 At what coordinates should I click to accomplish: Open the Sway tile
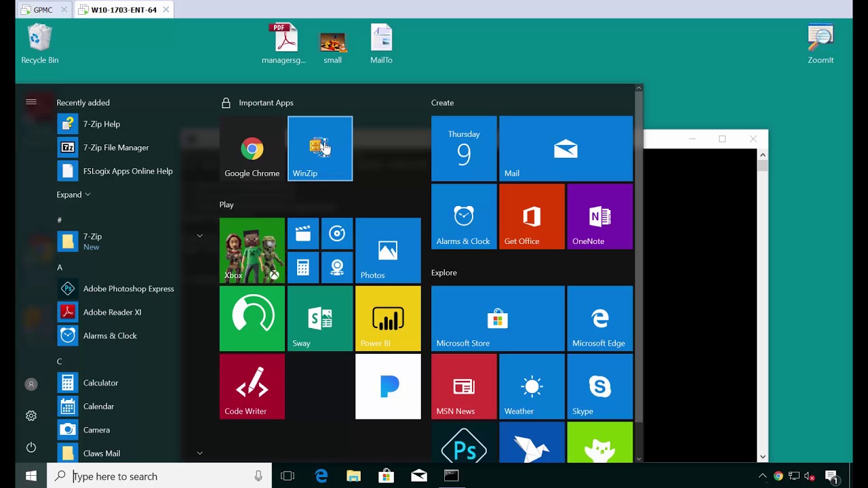[320, 318]
